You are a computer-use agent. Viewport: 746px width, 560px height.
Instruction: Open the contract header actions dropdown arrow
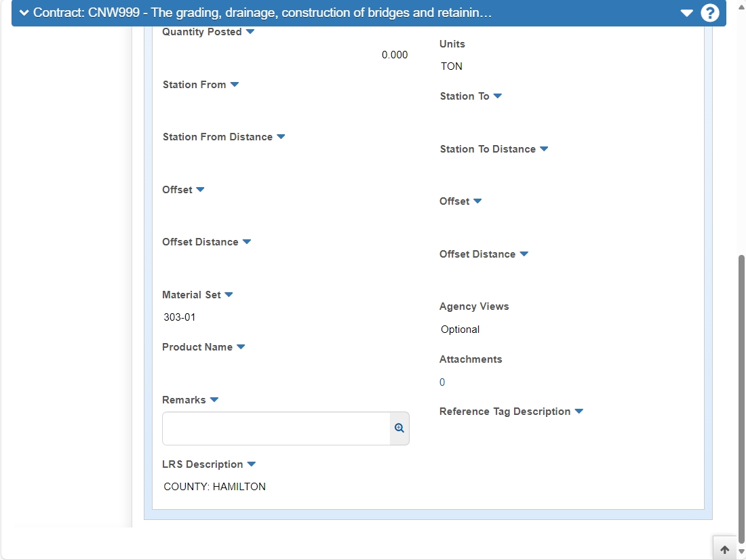(686, 13)
